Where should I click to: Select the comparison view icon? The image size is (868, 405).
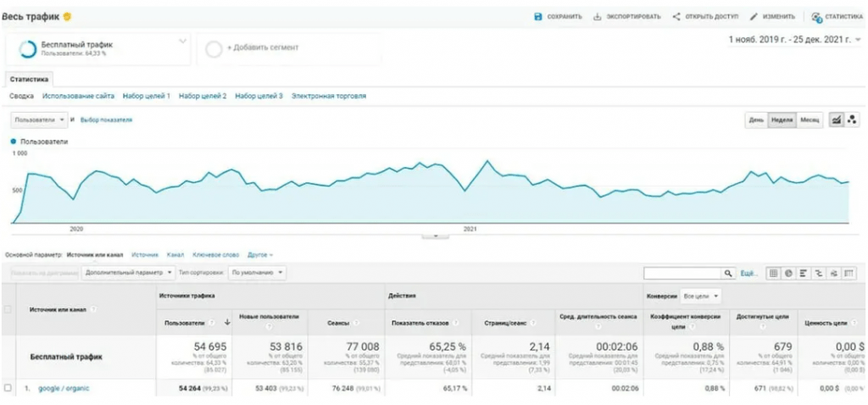point(818,274)
